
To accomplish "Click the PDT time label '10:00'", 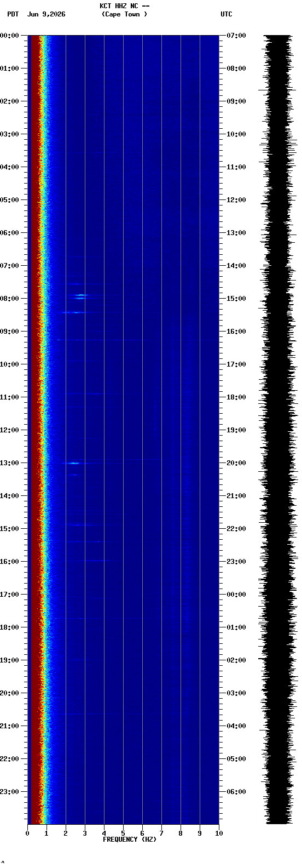I will pos(9,364).
